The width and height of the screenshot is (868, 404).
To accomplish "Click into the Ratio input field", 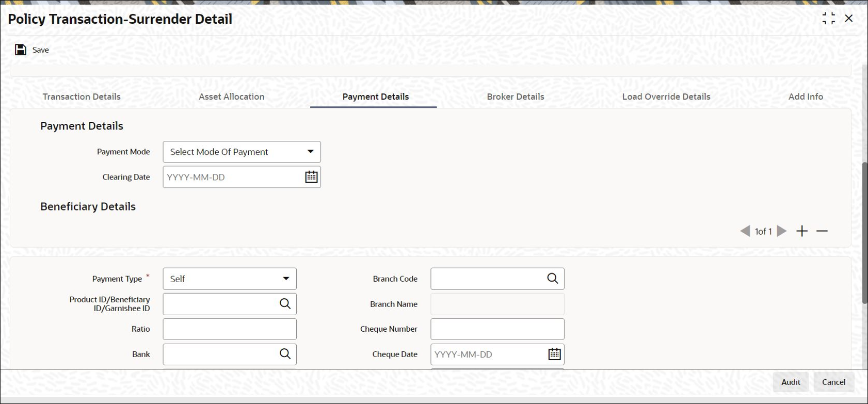I will [x=230, y=329].
